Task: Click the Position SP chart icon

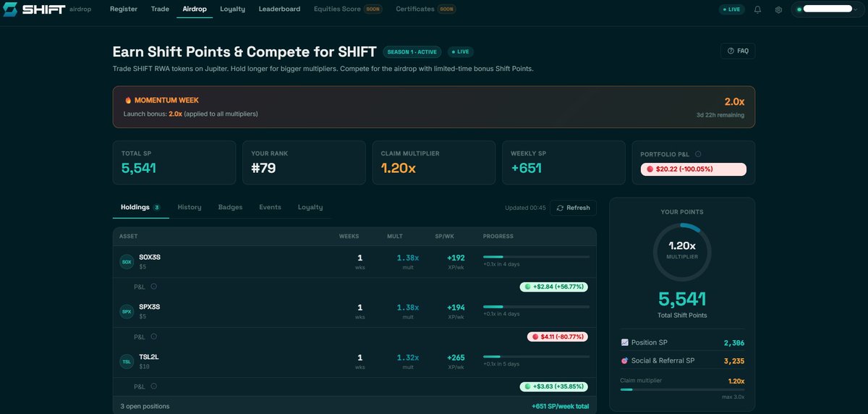Action: 625,342
